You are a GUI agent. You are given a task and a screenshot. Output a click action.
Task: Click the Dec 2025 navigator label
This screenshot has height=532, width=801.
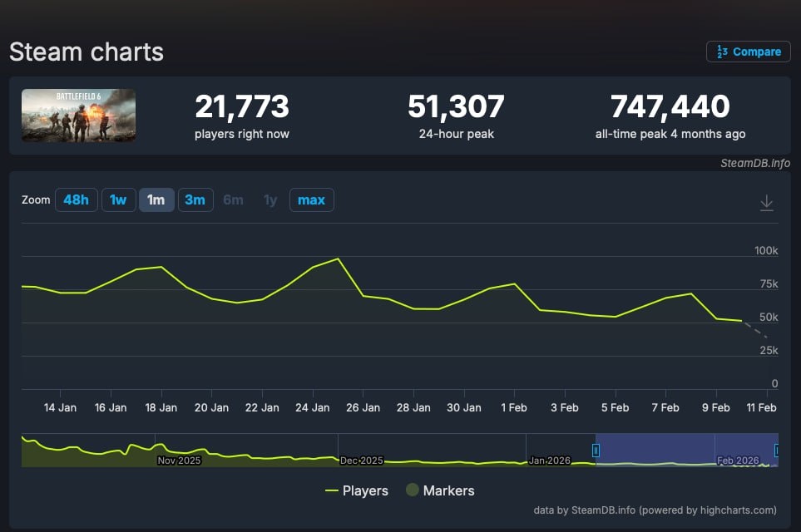362,461
